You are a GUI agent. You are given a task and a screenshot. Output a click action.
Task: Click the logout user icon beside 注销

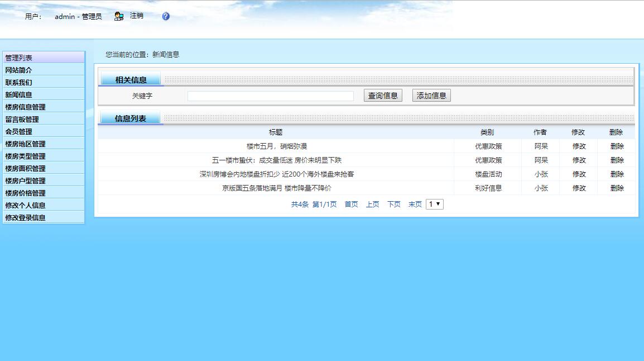tap(118, 16)
